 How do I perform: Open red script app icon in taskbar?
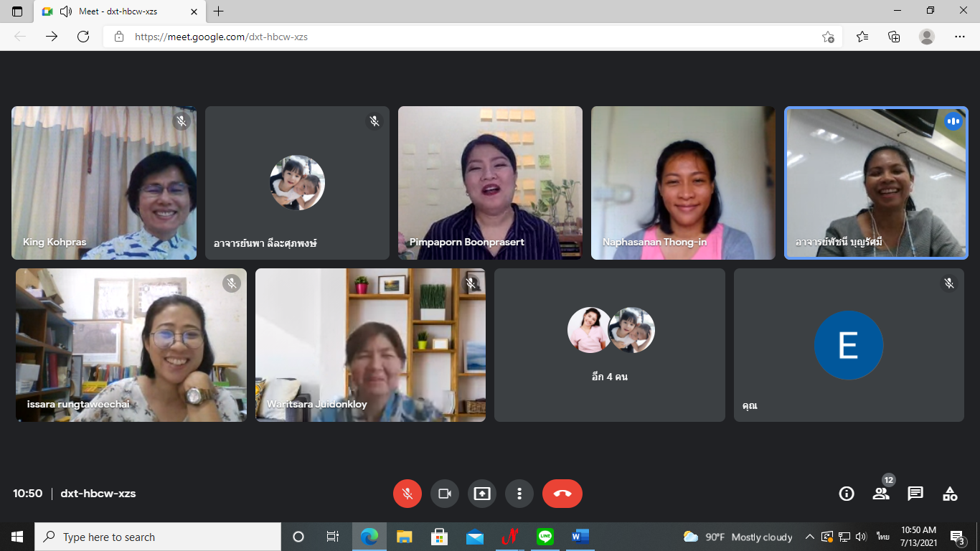[509, 537]
